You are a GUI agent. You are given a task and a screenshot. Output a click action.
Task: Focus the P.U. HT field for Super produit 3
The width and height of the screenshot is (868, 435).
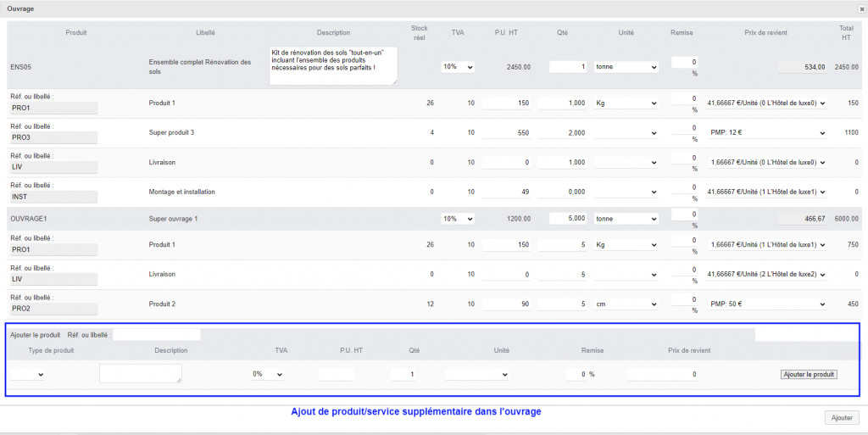507,133
